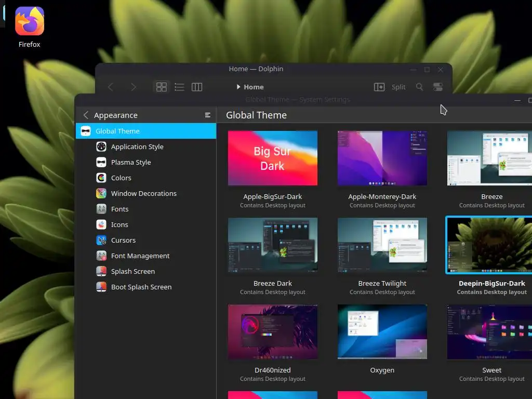
Task: Select the Breeze Twilight theme thumbnail
Action: [x=382, y=245]
